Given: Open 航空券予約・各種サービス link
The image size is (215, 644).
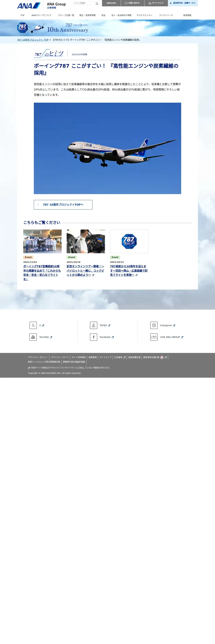Looking at the screenshot, I should 183,3.
